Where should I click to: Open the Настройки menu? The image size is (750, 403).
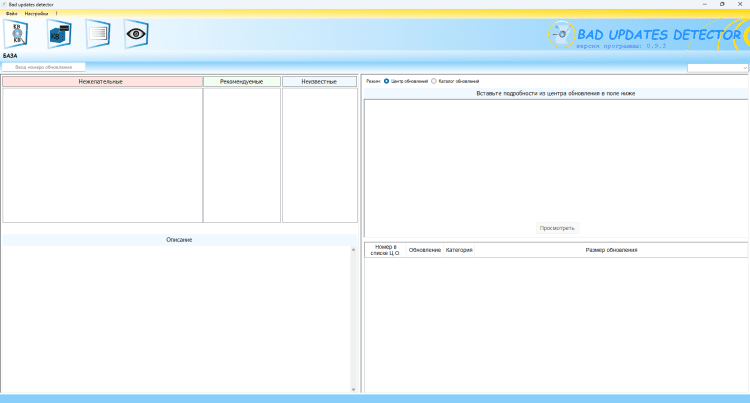coord(36,14)
